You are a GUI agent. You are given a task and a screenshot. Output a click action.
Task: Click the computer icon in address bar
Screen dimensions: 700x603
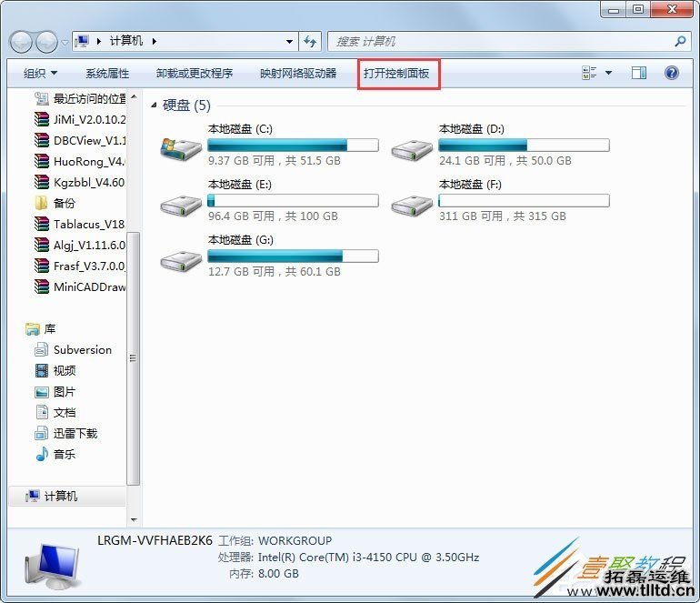[82, 42]
